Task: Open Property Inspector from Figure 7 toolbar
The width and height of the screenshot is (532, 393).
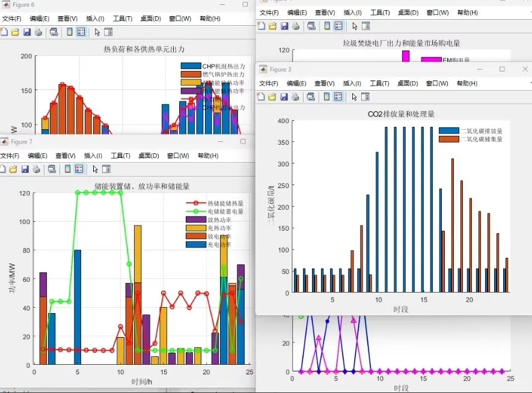Action: point(106,169)
